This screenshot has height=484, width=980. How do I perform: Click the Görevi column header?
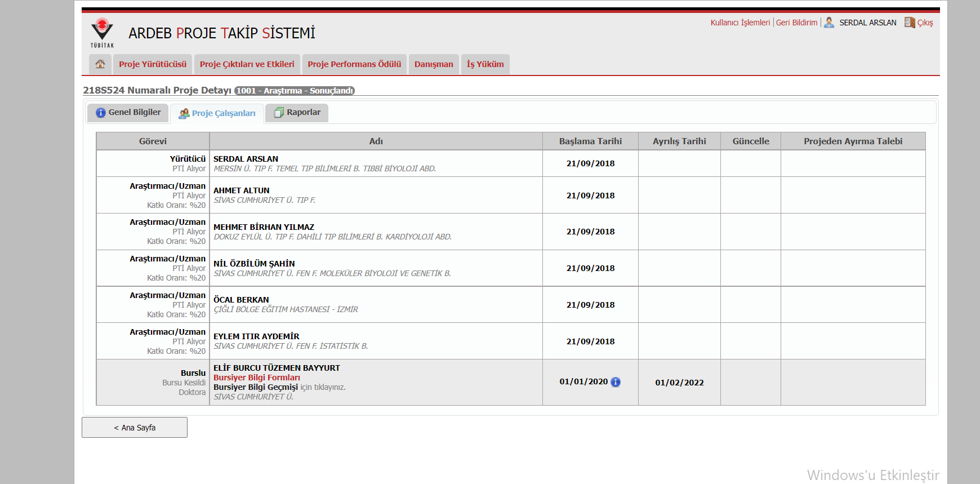coord(153,141)
